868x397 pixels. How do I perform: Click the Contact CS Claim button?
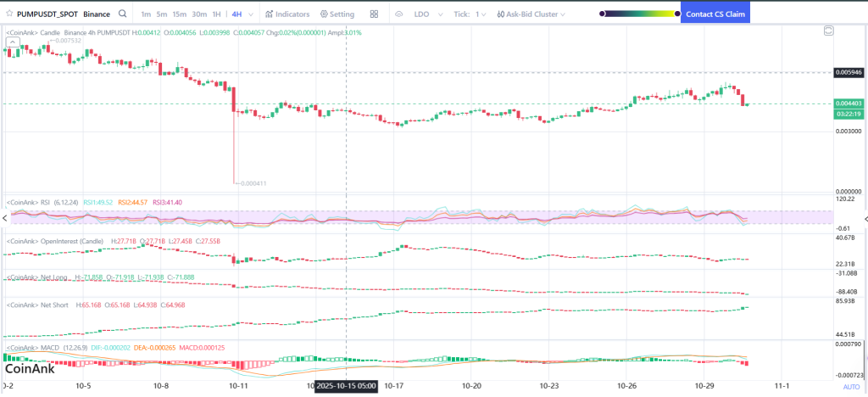[x=715, y=14]
